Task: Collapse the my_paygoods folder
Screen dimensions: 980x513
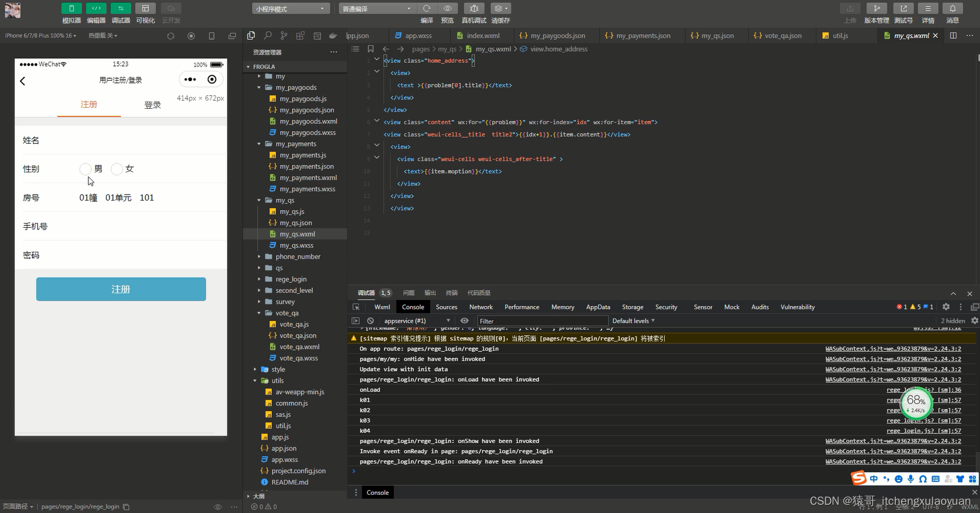Action: click(x=259, y=88)
